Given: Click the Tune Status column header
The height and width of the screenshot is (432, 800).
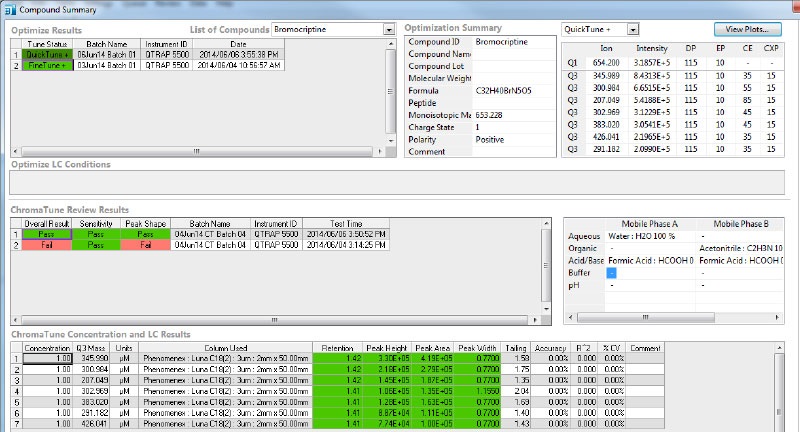Looking at the screenshot, I should pyautogui.click(x=48, y=45).
